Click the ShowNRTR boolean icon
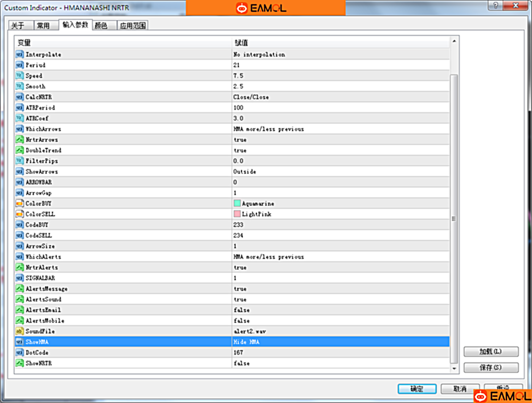The height and width of the screenshot is (403, 532). (x=20, y=363)
